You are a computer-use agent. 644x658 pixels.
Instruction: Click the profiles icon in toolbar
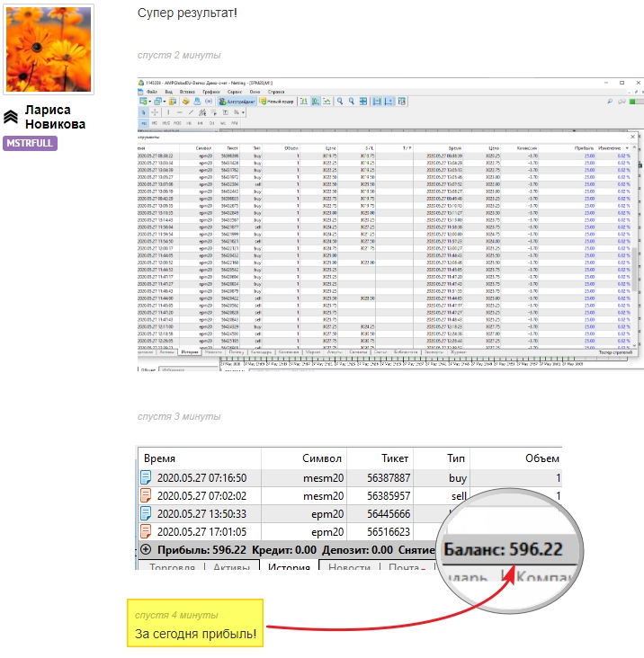click(x=157, y=102)
